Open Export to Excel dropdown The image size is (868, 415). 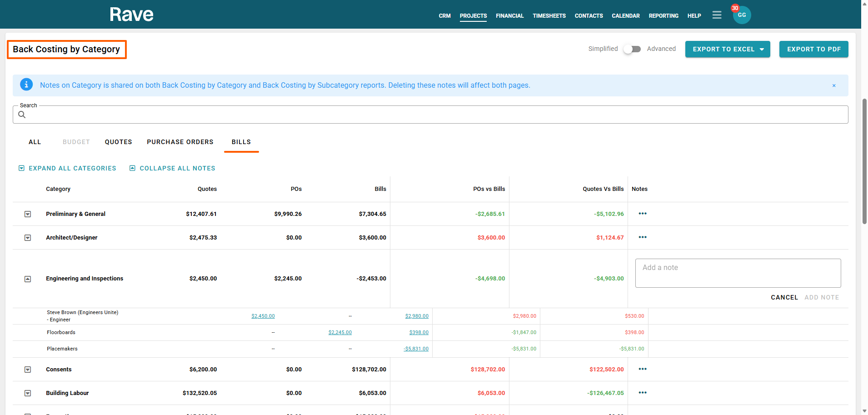click(x=727, y=49)
